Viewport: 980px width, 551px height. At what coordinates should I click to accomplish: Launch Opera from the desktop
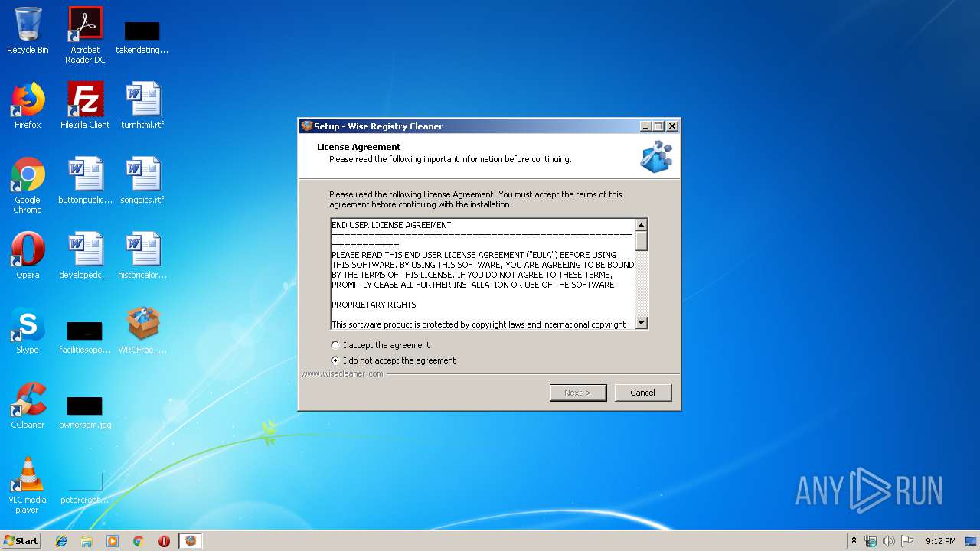click(x=28, y=256)
